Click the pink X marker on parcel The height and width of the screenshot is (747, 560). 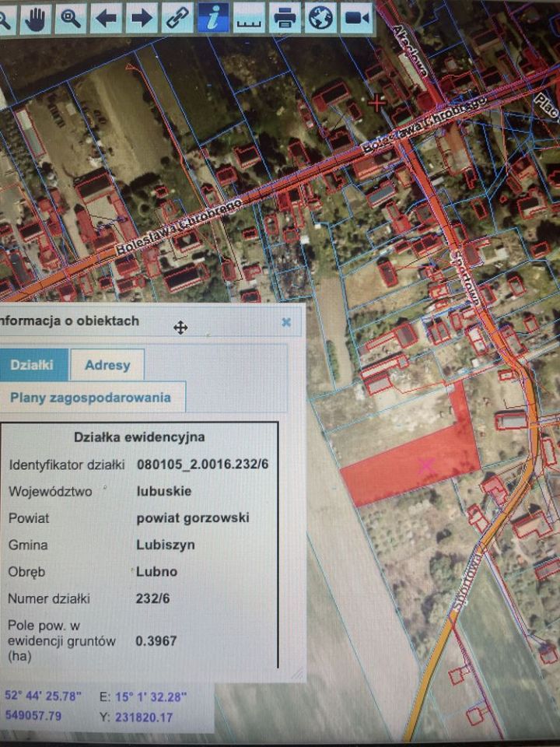pos(426,464)
